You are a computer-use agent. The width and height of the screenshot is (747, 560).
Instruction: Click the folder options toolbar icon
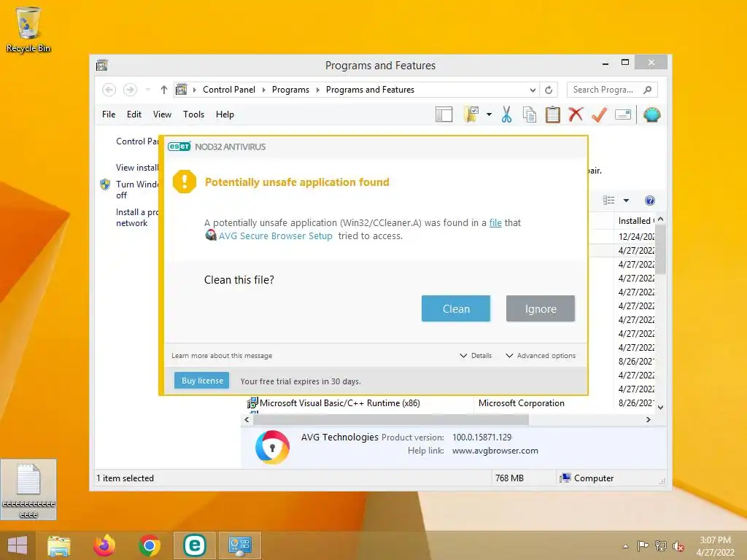pos(471,114)
